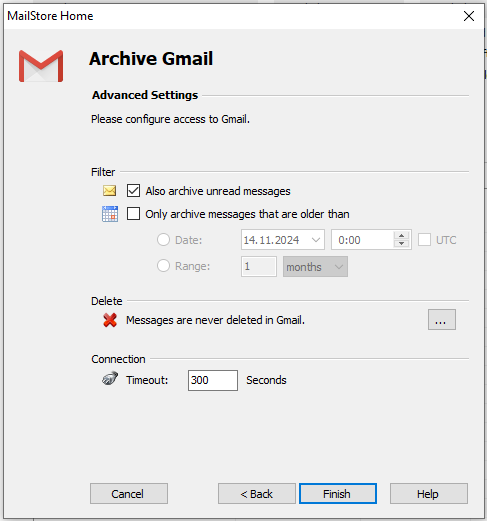The width and height of the screenshot is (487, 521).
Task: Click the yellow envelope unread messages icon
Action: (109, 191)
